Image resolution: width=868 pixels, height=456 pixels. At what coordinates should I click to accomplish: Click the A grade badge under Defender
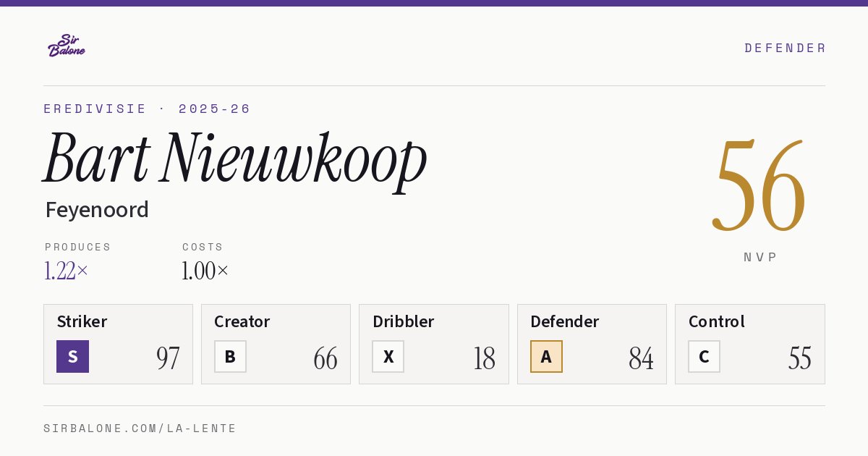click(x=546, y=356)
